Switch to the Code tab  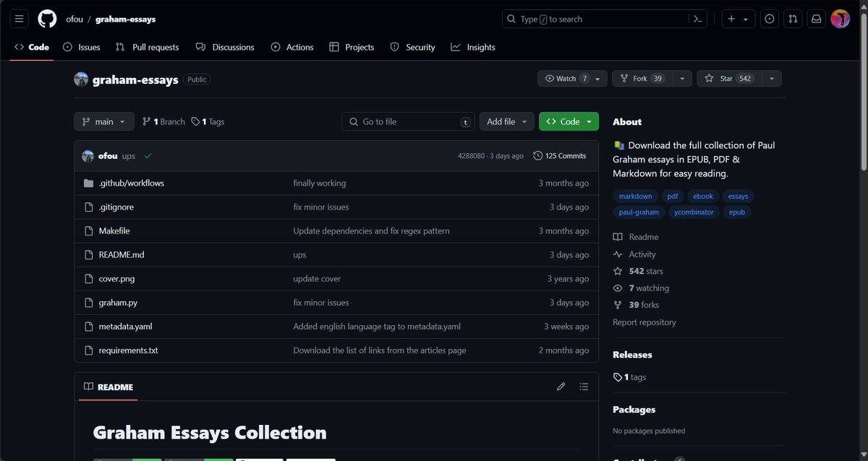click(32, 47)
